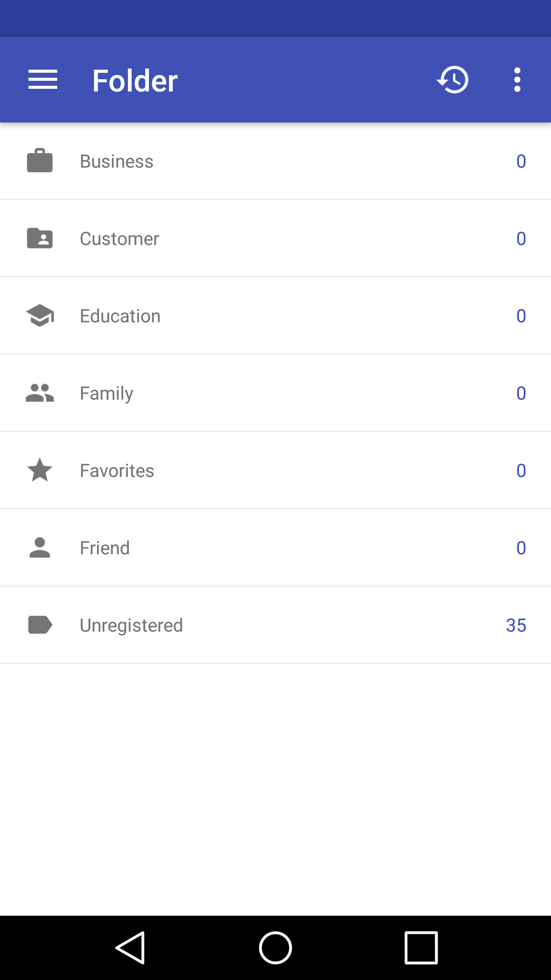Select the Family folder entry
551x980 pixels.
point(107,393)
